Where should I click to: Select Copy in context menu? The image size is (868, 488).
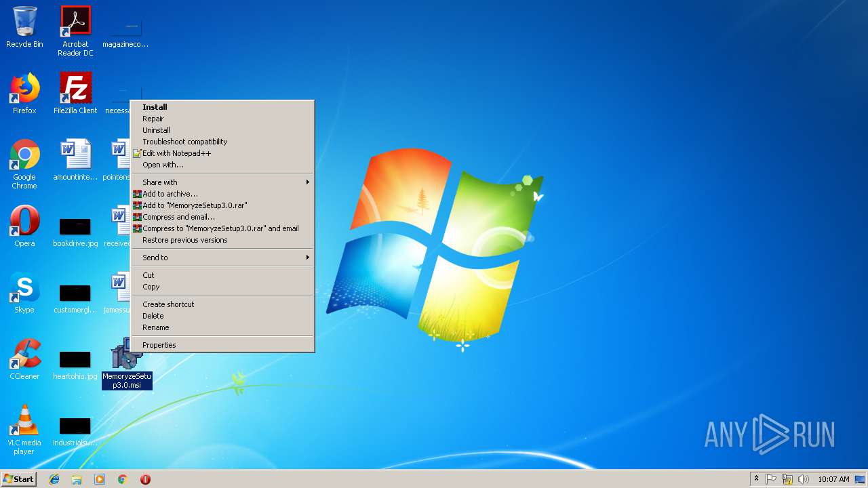pyautogui.click(x=222, y=287)
